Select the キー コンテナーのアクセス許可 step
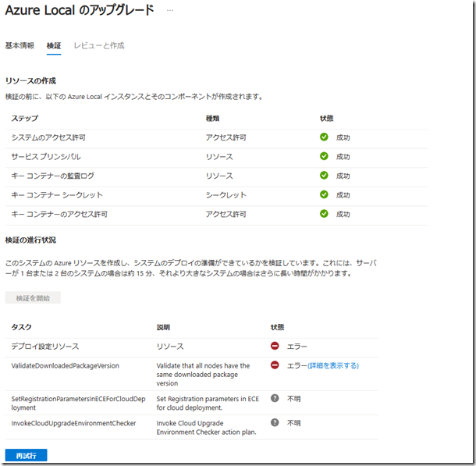Viewport: 476px width, 466px height. 59,215
